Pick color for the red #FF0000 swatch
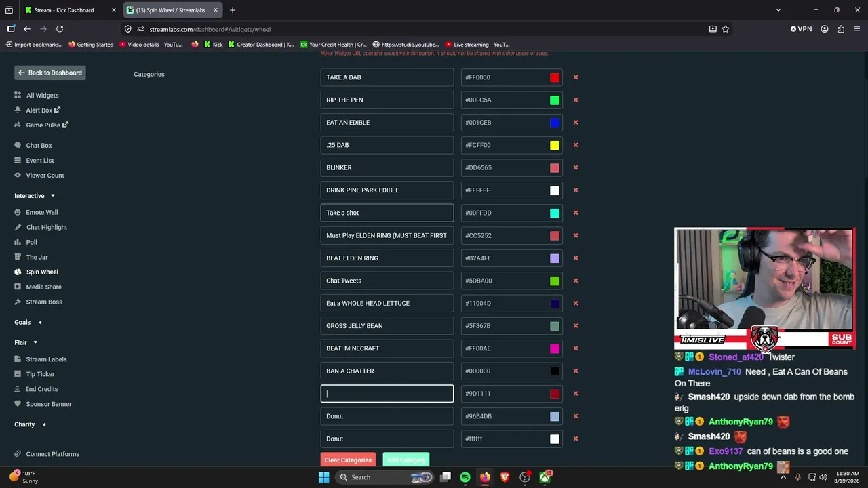 click(555, 77)
